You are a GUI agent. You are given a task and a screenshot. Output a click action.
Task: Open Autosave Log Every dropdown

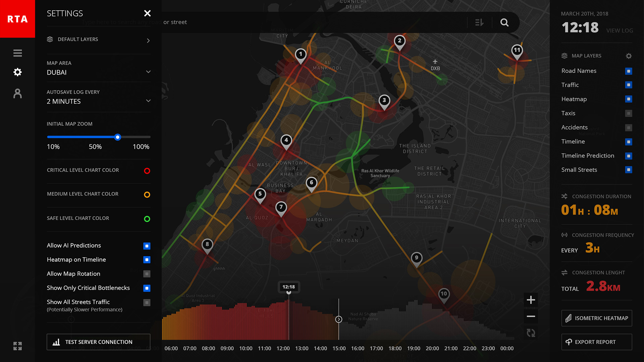[99, 97]
